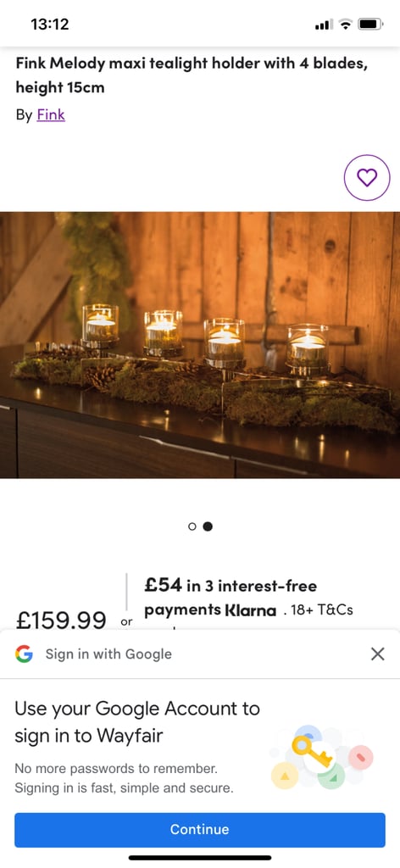Open the 18+ T&Cs link
This screenshot has width=400, height=868.
tap(321, 610)
